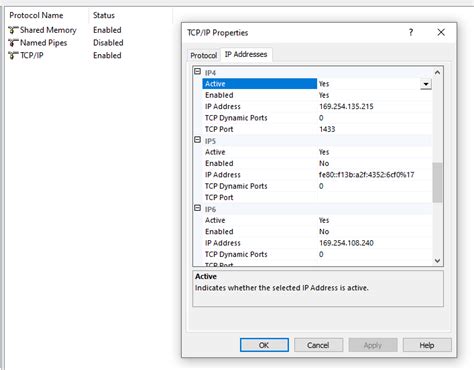Open the help question mark in title bar
The height and width of the screenshot is (370, 474).
tap(411, 32)
